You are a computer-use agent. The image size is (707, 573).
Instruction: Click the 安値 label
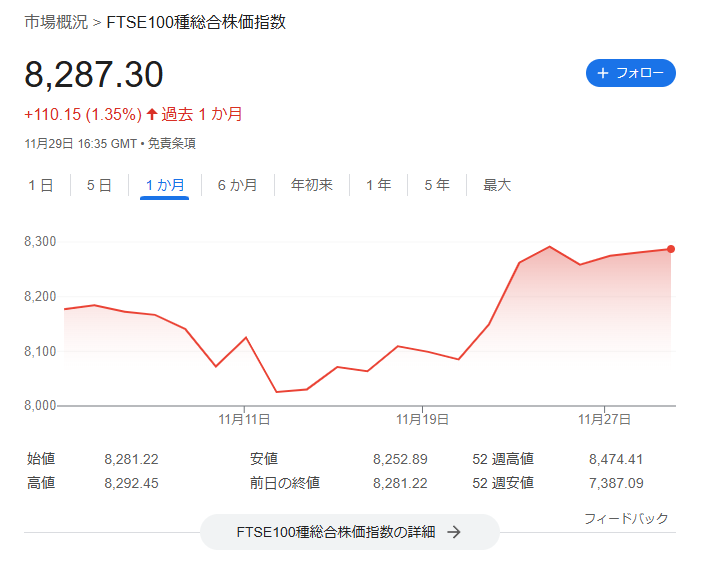tap(264, 459)
